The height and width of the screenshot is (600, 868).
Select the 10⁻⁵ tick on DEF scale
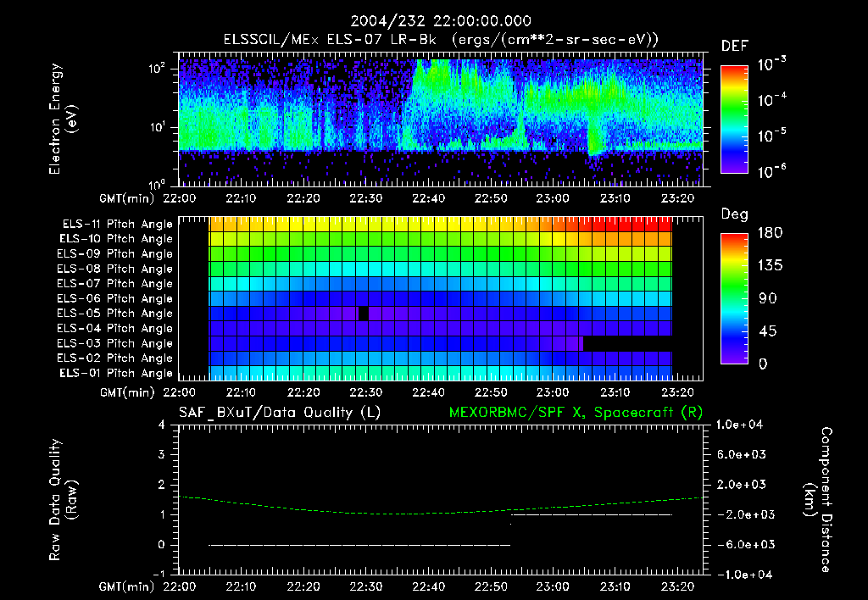click(x=771, y=135)
